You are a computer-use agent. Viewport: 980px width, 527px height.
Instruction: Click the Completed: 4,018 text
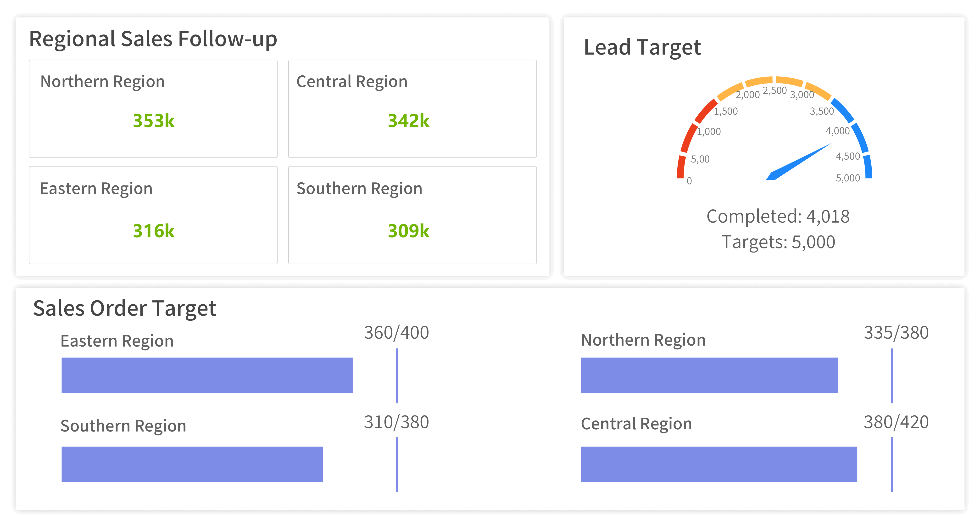click(778, 217)
